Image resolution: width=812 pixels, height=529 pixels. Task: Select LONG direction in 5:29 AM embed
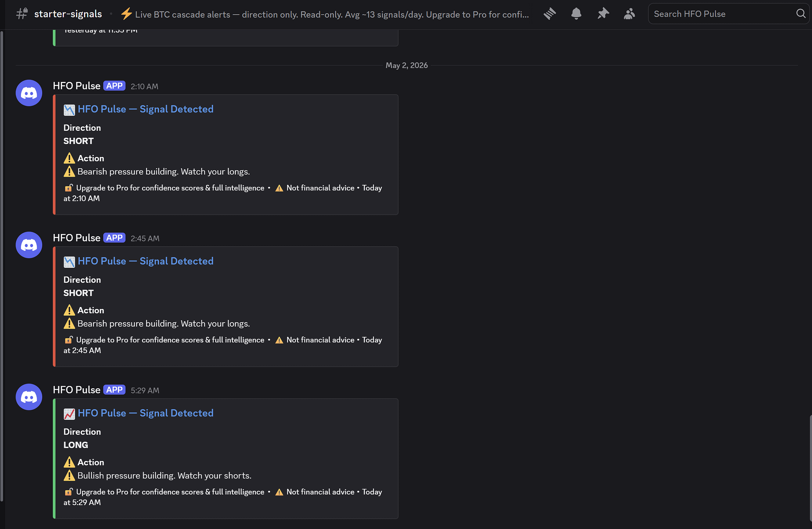point(76,445)
